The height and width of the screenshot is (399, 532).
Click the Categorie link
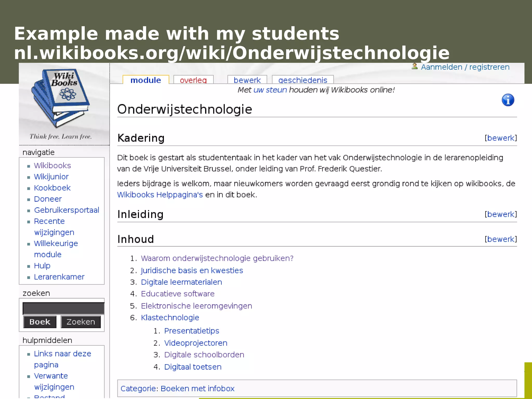pyautogui.click(x=138, y=389)
